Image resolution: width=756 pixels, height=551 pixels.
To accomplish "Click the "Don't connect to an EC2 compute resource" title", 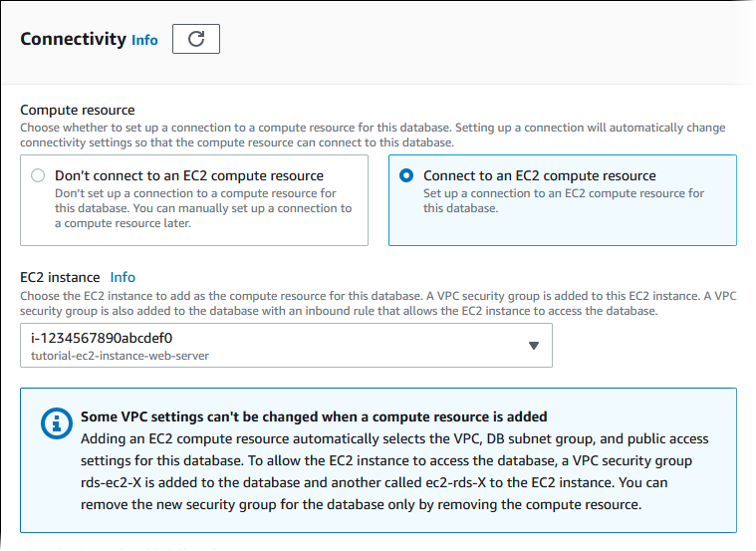I will tap(189, 175).
